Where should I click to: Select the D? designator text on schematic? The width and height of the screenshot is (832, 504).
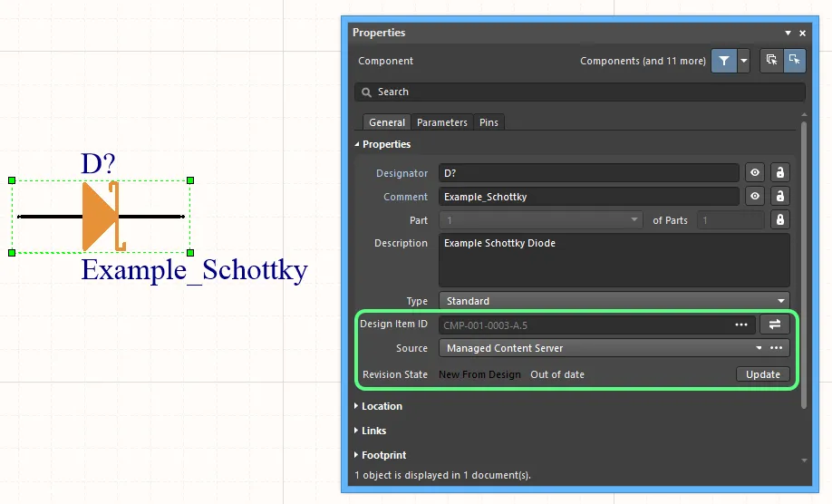coord(98,163)
